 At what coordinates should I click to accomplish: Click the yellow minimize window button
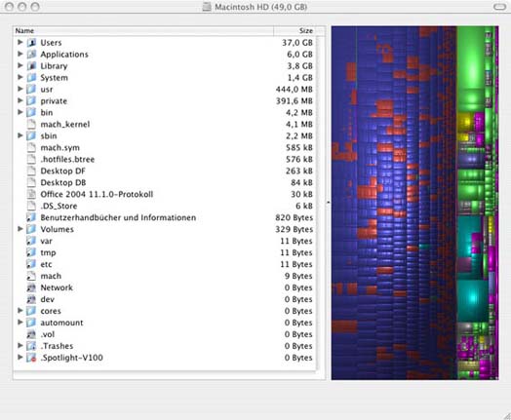click(21, 7)
